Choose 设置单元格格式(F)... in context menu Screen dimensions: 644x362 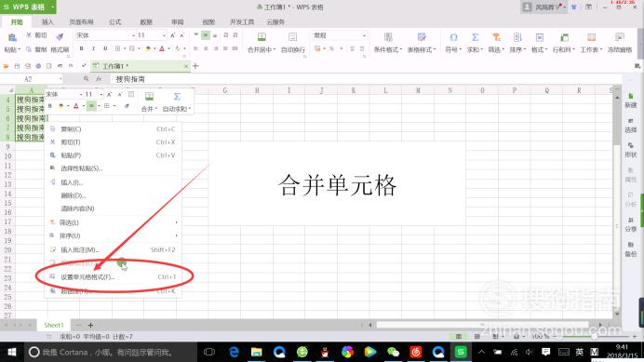tap(113, 277)
